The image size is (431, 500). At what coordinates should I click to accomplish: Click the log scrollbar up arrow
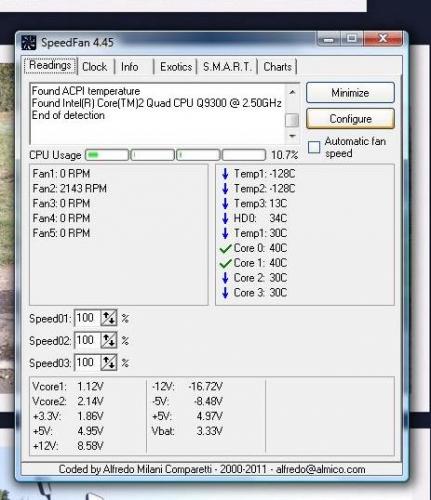click(292, 92)
